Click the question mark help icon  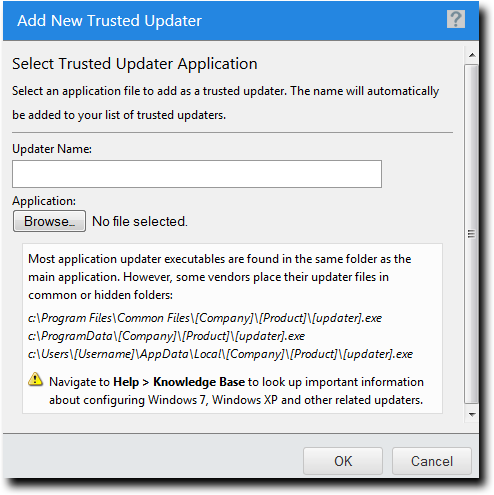click(456, 19)
